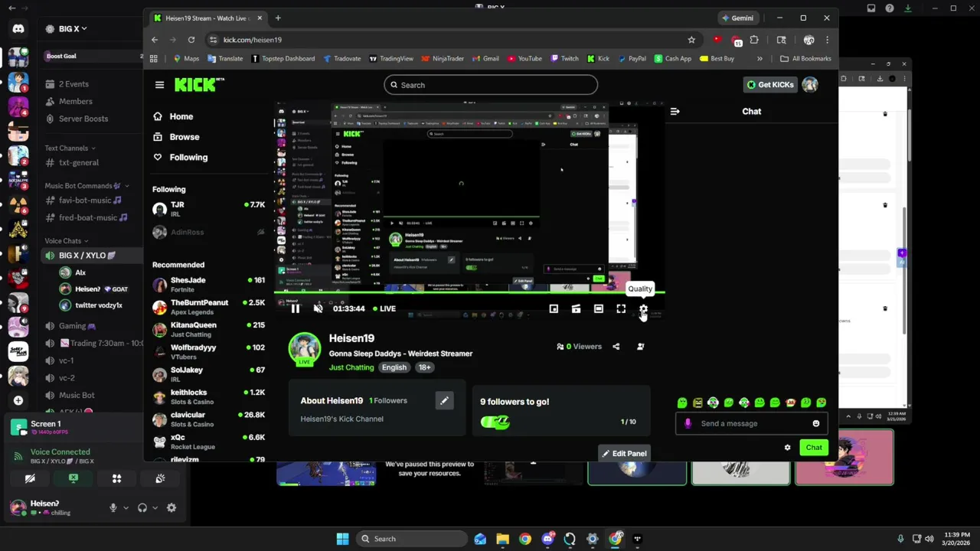Image resolution: width=980 pixels, height=551 pixels.
Task: Expand Discord microphone options chevron
Action: (x=126, y=507)
